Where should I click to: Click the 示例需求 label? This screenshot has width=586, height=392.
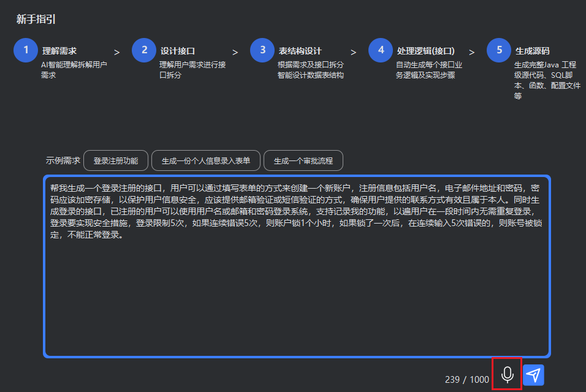click(63, 160)
